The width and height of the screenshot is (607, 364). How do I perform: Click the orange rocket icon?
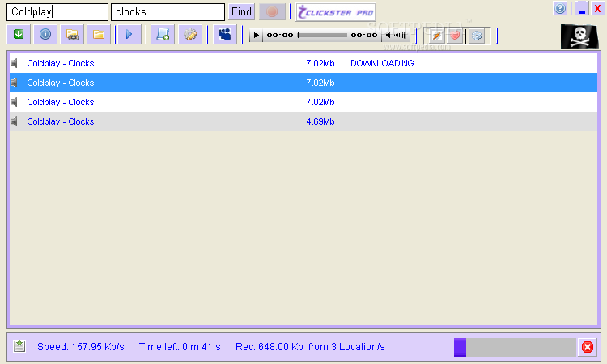[x=437, y=36]
